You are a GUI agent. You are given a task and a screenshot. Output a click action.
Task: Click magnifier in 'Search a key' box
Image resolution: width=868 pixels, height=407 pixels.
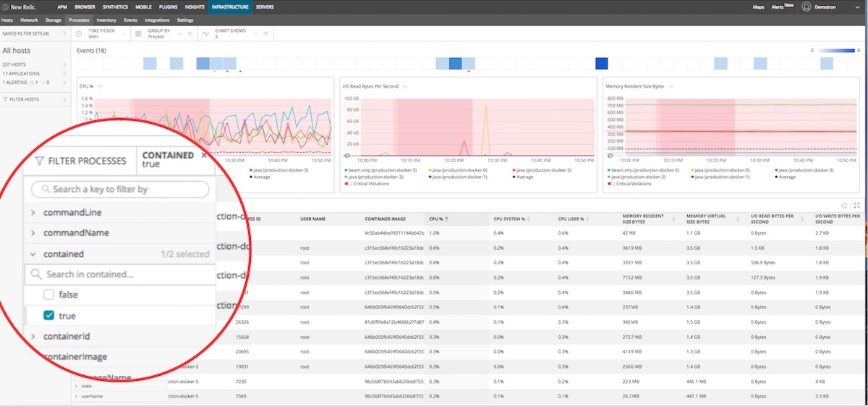tap(46, 189)
